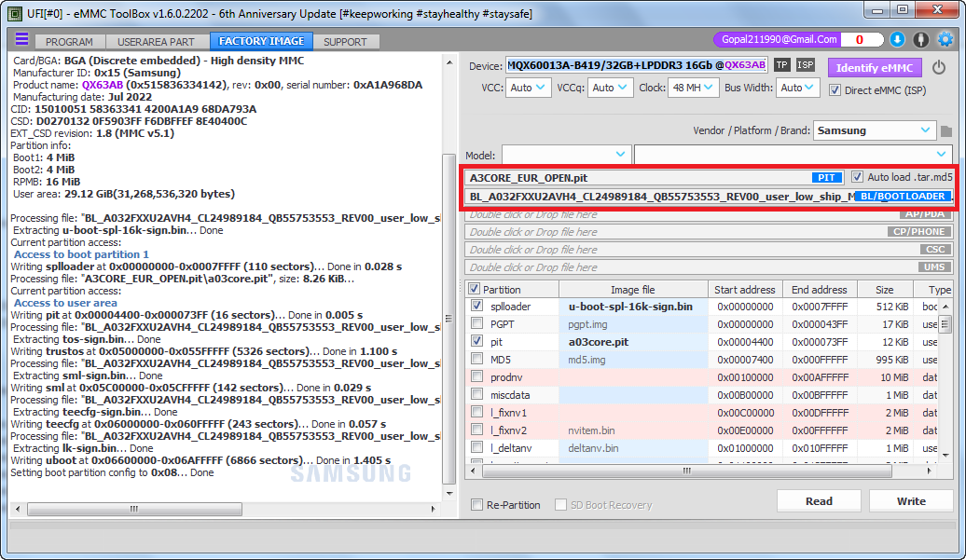Click the CP/PHONE drop file slot
Image resolution: width=966 pixels, height=560 pixels.
[x=708, y=232]
